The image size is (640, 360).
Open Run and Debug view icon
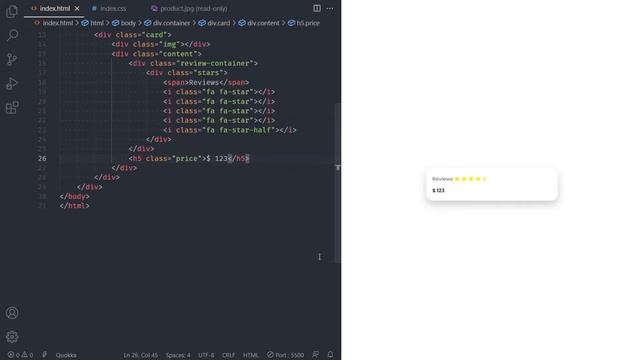[x=12, y=84]
